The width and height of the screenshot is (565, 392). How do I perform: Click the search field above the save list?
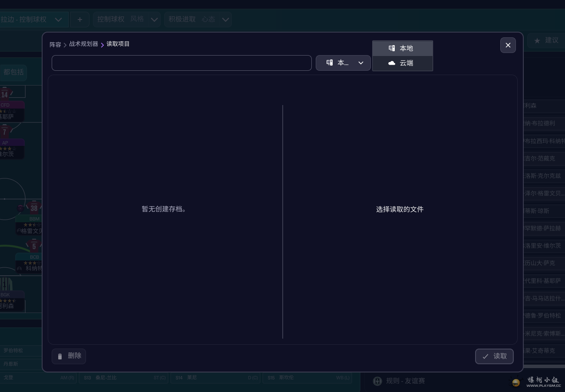tap(182, 63)
